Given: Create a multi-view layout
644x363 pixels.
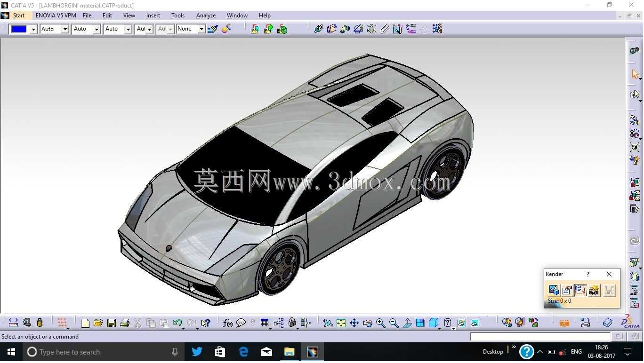Looking at the screenshot, I should [x=420, y=323].
